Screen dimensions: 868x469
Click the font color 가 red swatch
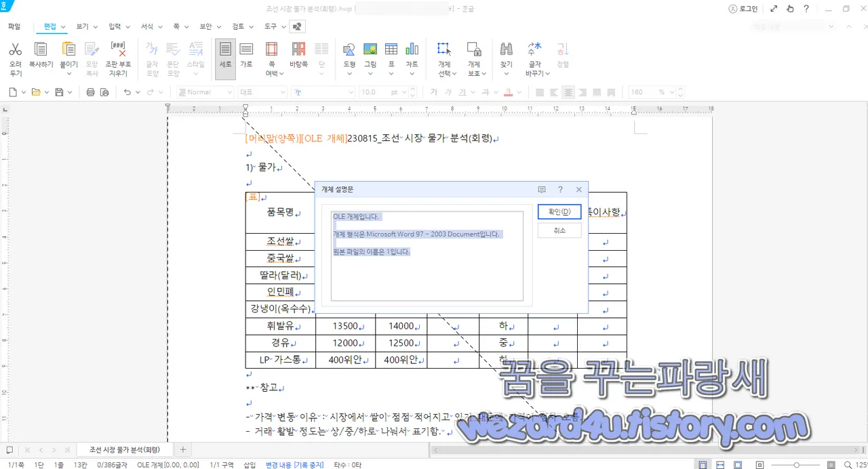[508, 92]
